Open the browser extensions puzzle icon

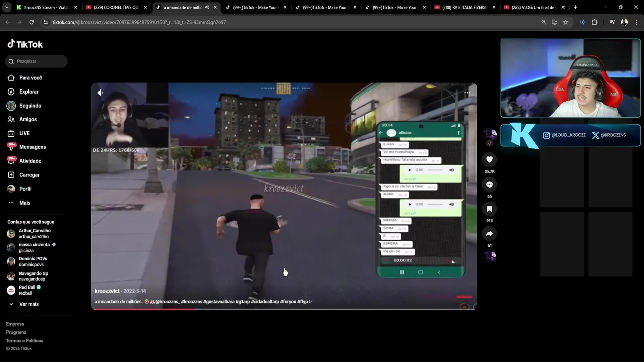pos(594,22)
